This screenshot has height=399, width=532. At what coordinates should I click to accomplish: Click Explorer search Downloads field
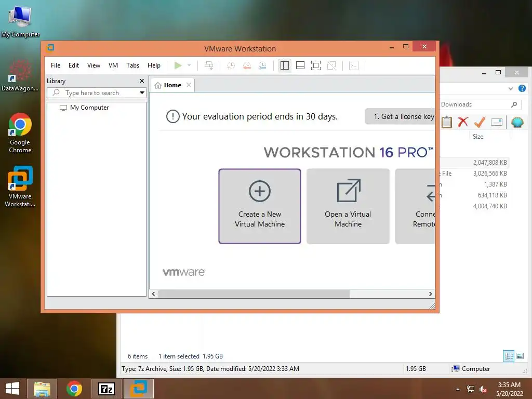point(480,104)
